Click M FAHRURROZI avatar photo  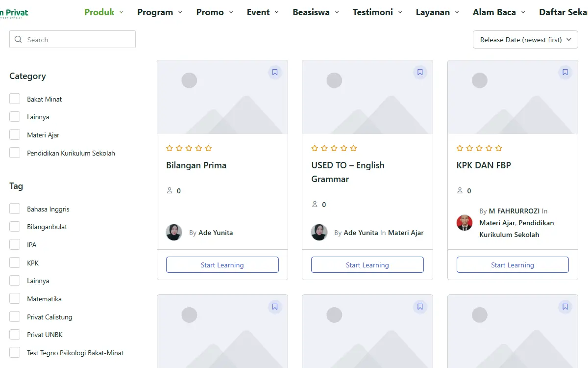[x=465, y=223]
